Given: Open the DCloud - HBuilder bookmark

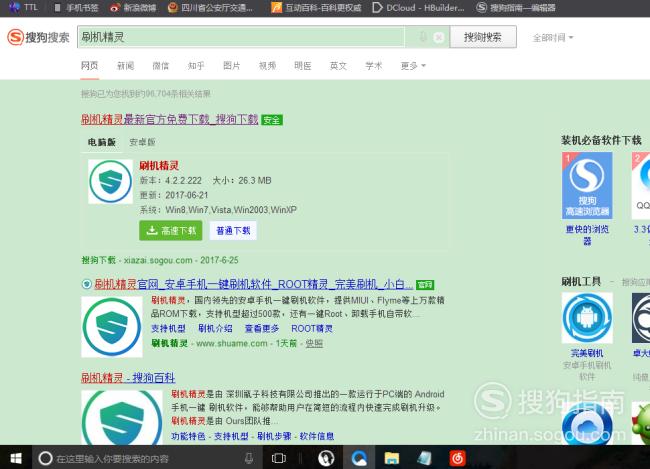Looking at the screenshot, I should [418, 7].
